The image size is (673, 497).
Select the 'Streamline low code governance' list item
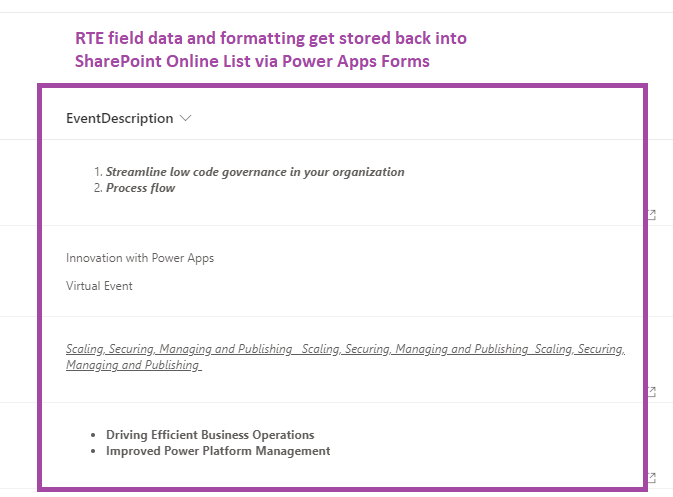(x=255, y=172)
